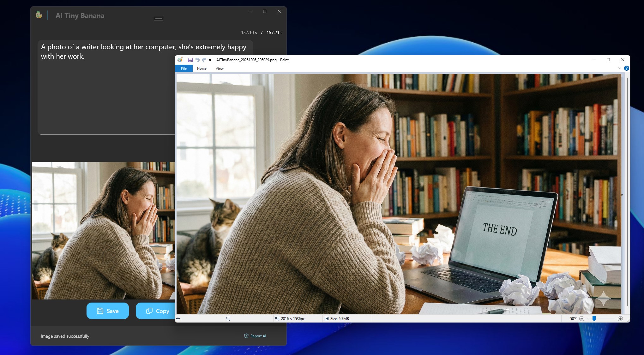Click the AI Tiny Banana logo icon
Viewport: 644px width, 355px height.
(39, 15)
